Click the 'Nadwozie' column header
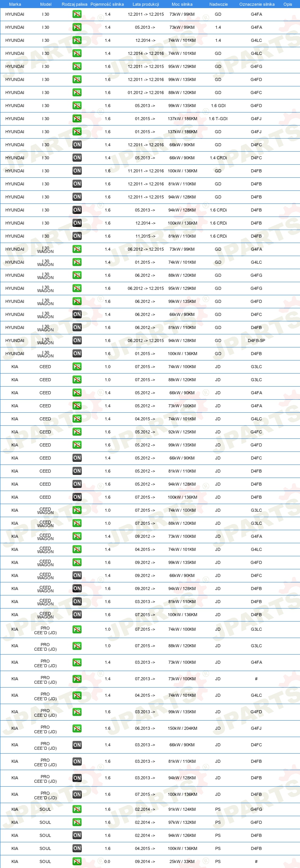 pyautogui.click(x=218, y=4)
